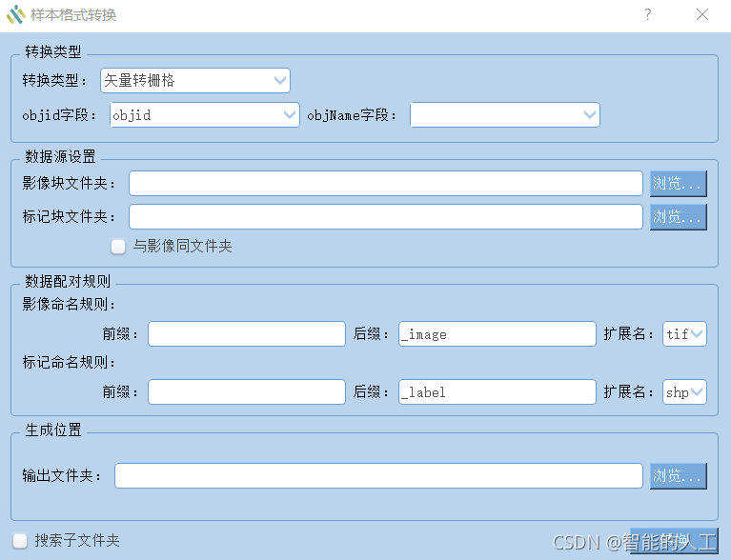Open the 影像 扩展名 tif dropdown
Screen dimensions: 731x560
[684, 334]
